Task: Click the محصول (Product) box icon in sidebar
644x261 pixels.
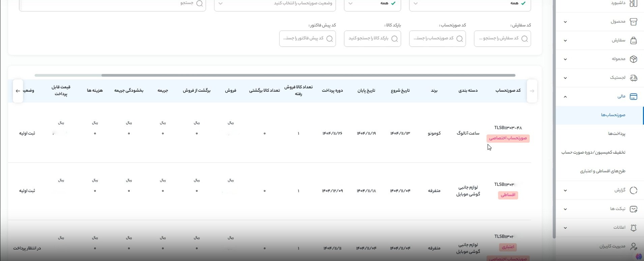Action: [633, 22]
